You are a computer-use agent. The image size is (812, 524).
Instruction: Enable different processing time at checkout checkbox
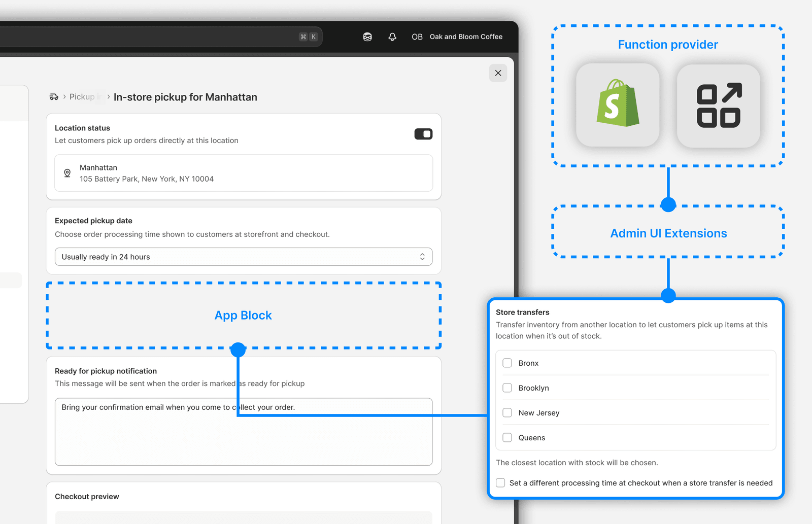pos(500,483)
